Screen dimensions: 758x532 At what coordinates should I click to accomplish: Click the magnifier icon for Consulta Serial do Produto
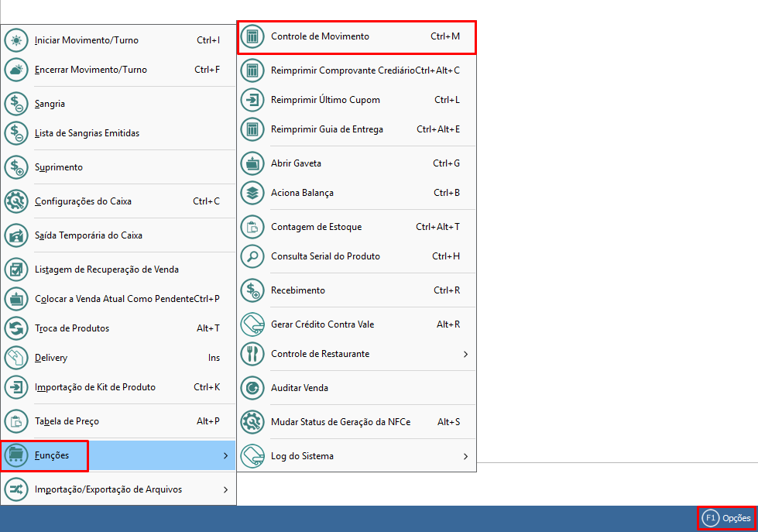click(x=252, y=256)
